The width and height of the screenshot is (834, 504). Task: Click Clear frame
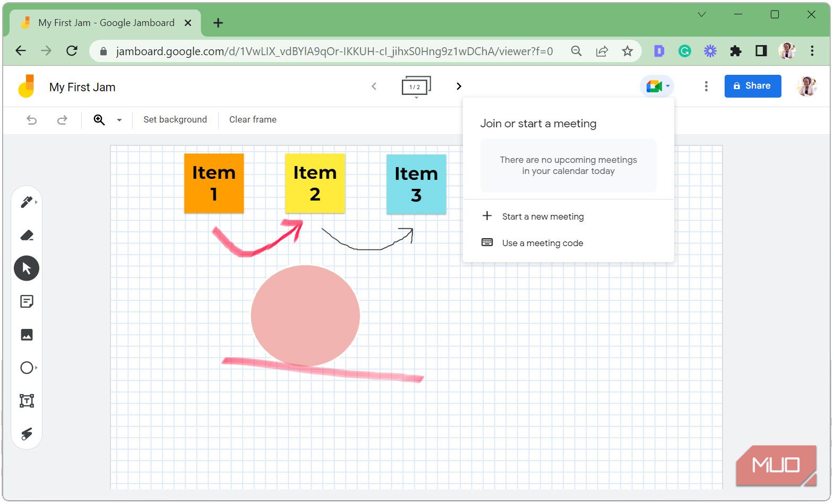253,120
